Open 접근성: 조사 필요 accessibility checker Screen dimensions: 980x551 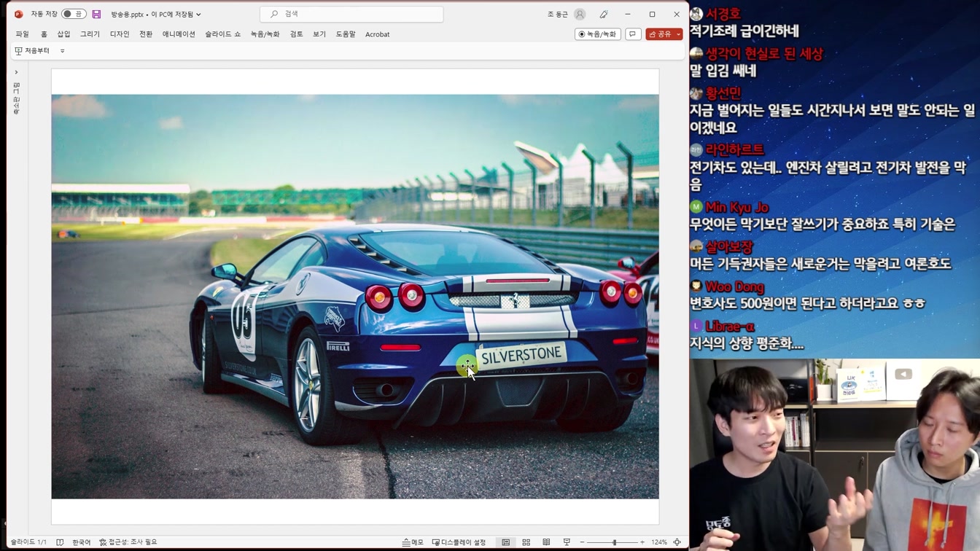pos(128,542)
